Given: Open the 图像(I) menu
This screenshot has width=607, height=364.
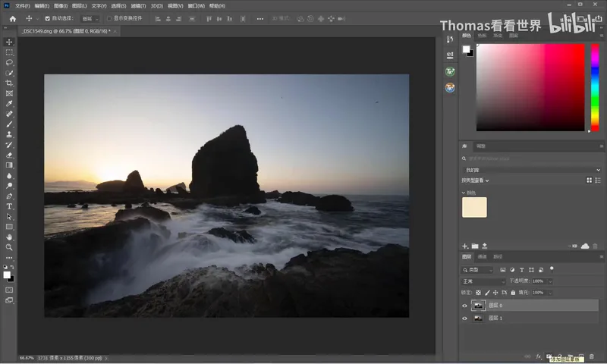Looking at the screenshot, I should pos(61,6).
